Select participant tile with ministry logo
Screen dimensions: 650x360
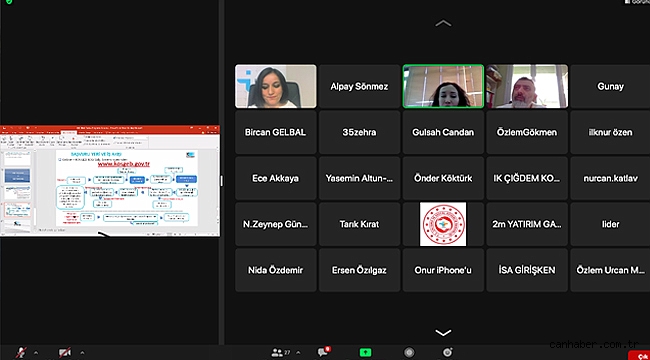pyautogui.click(x=443, y=224)
